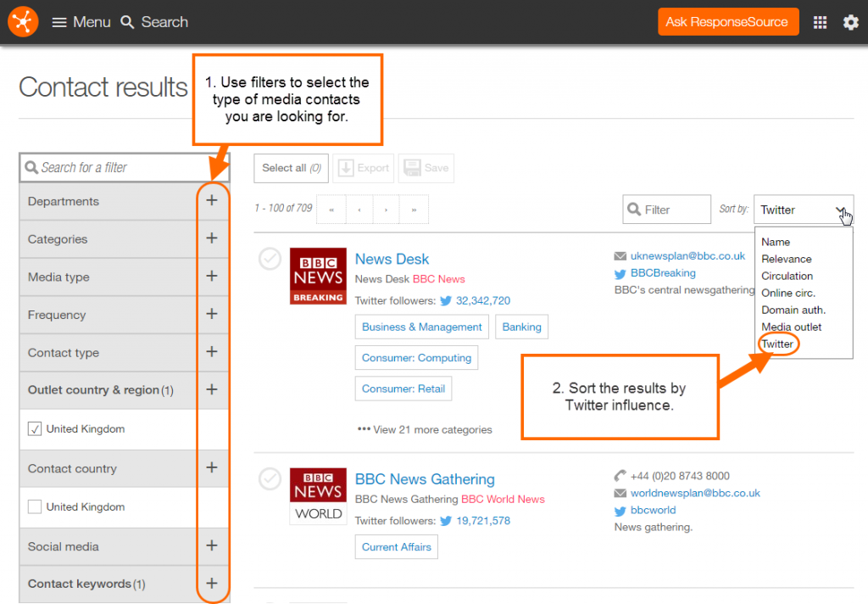Open the apps grid icon

820,22
